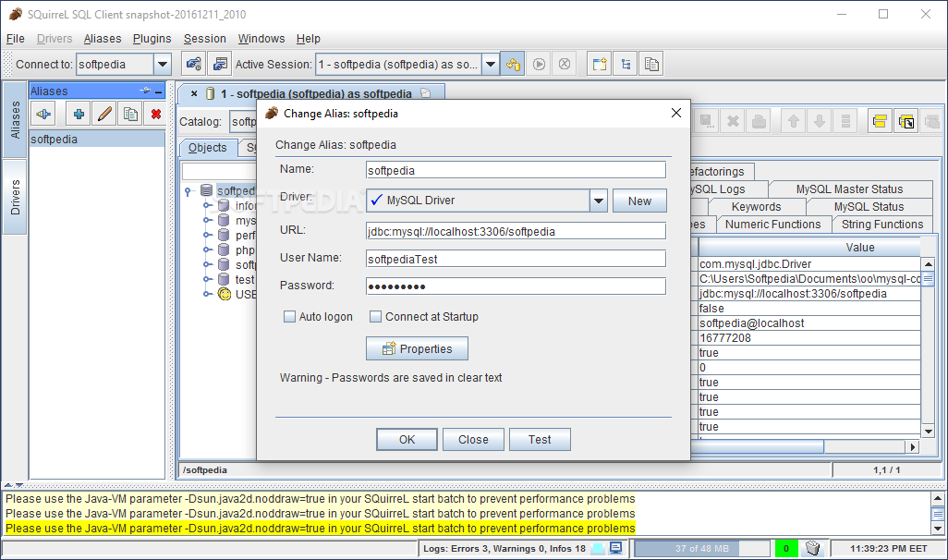The image size is (948, 560).
Task: Switch to the String Functions tab
Action: pos(882,225)
